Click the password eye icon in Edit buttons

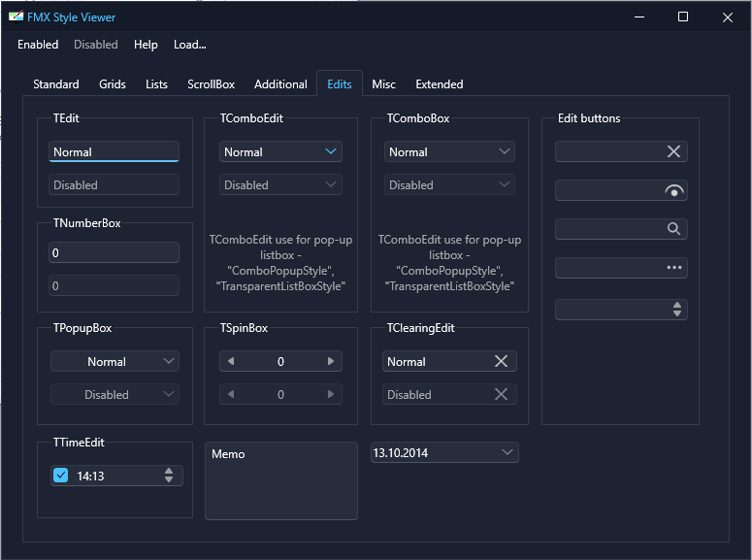pos(673,191)
